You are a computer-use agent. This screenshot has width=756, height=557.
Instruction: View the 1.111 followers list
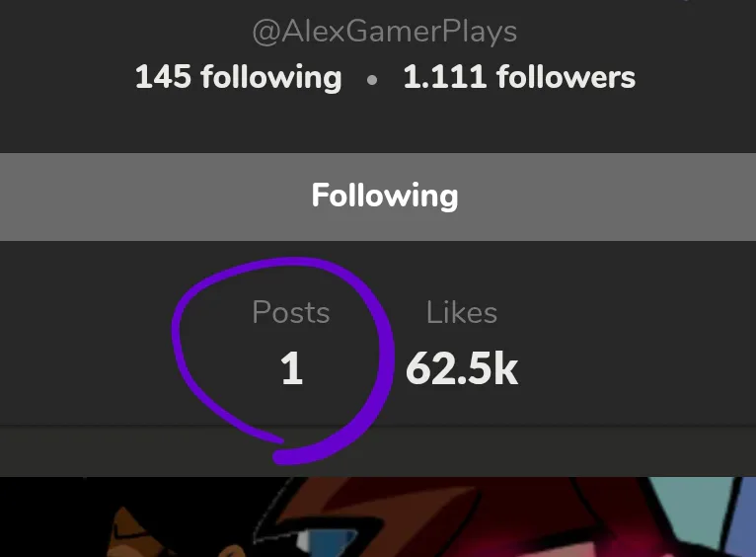pos(519,77)
